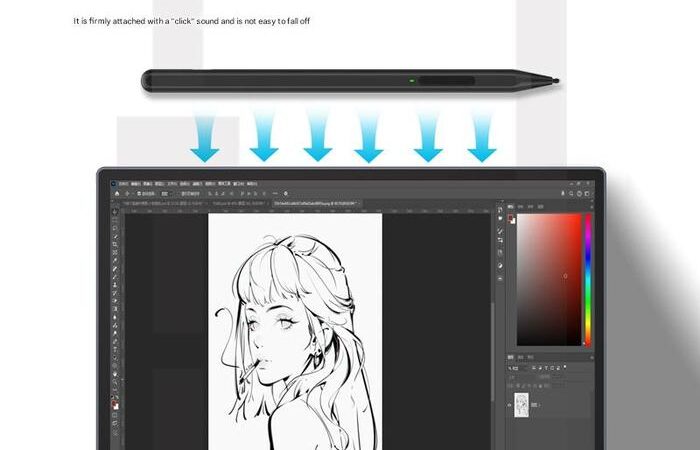Click the search icon at the top right
Screen dimensions: 700x450
(577, 193)
